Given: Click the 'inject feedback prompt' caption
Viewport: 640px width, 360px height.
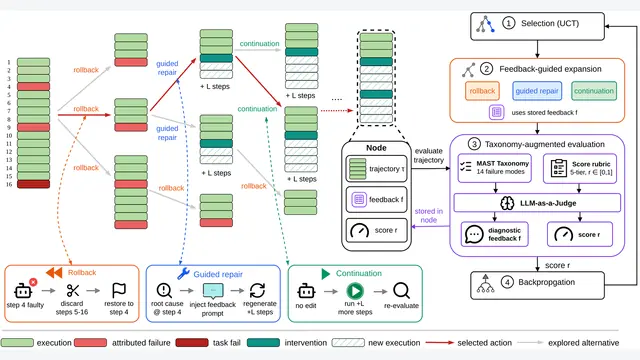Looking at the screenshot, I should point(213,309).
